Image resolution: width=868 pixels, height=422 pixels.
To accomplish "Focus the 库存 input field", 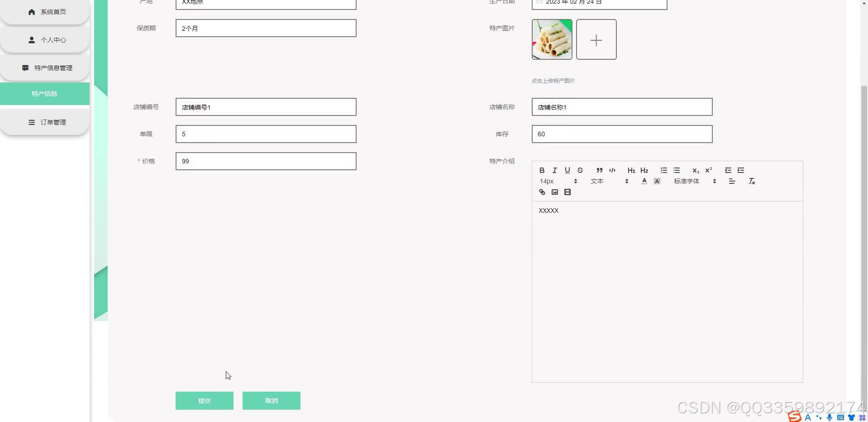I will click(x=622, y=134).
